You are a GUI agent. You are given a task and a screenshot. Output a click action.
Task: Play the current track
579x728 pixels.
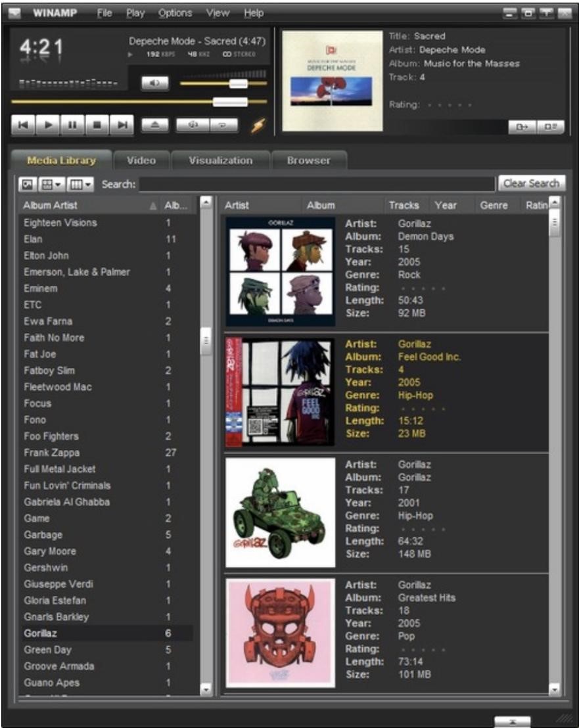tap(47, 124)
